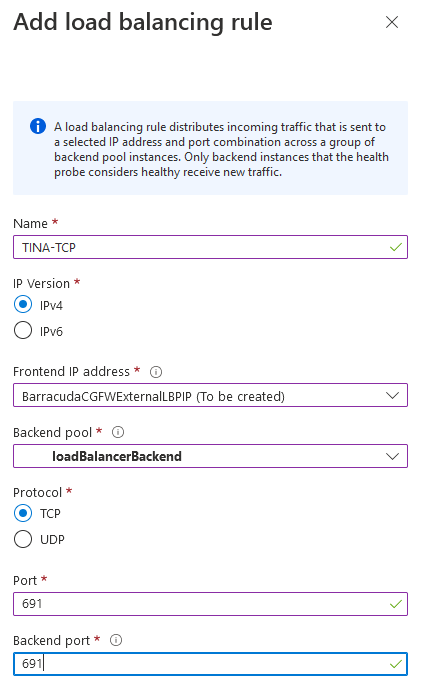This screenshot has width=421, height=688.
Task: Close the Add load balancing rule panel
Action: click(x=392, y=22)
